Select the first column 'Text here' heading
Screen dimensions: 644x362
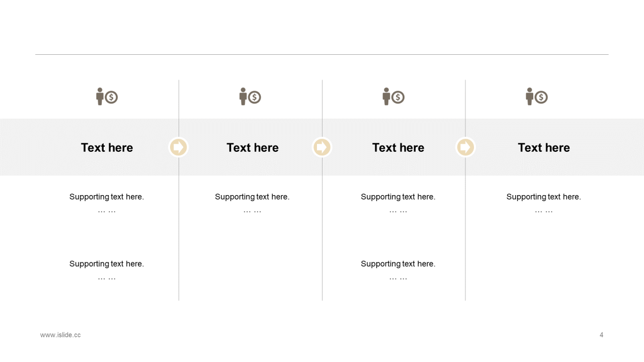[107, 147]
